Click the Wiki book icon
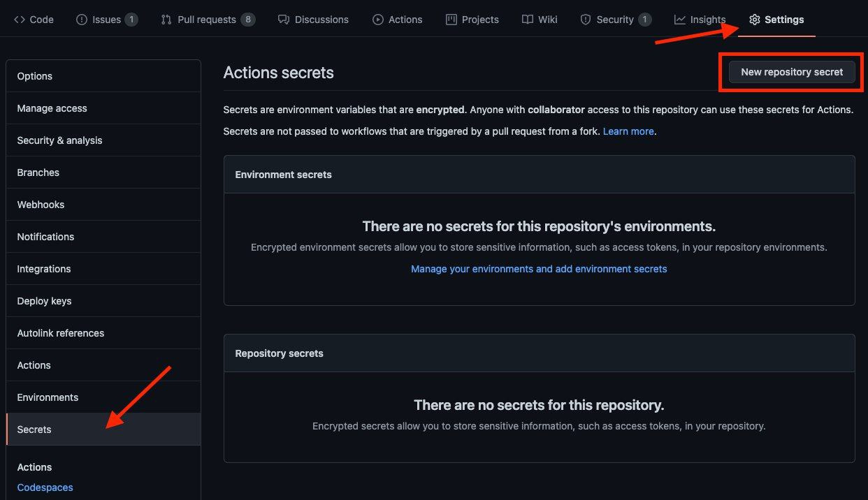868x500 pixels. tap(528, 20)
